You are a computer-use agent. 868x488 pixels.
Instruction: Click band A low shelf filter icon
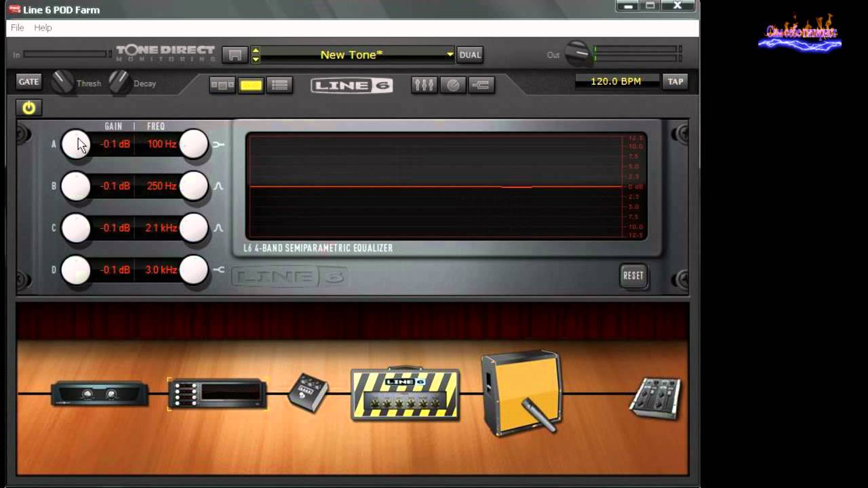pyautogui.click(x=218, y=144)
